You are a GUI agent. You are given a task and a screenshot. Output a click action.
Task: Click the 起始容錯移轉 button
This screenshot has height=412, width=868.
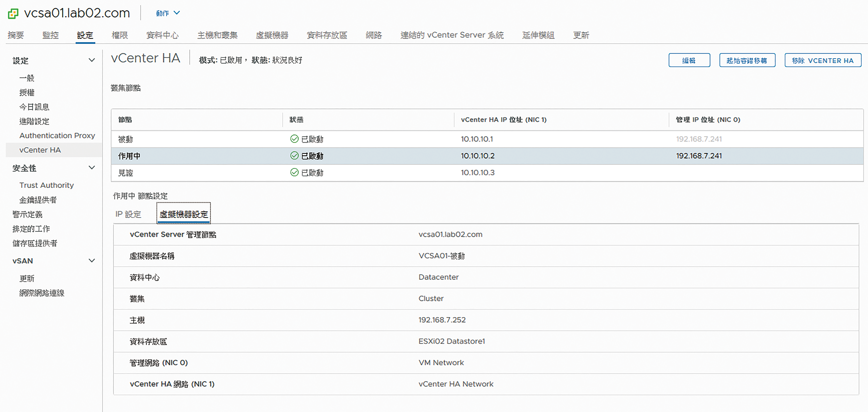747,60
